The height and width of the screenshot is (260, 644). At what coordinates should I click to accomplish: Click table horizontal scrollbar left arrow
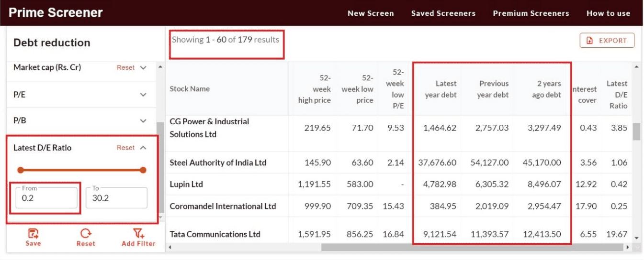169,248
